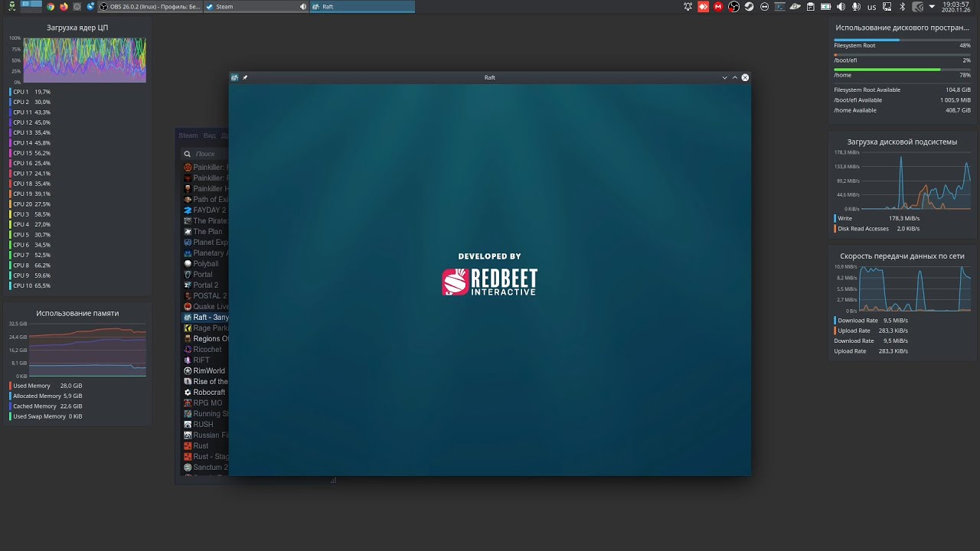Click the /home Available 408,7 GiB entry
Viewport: 980px width, 551px height.
[x=902, y=110]
